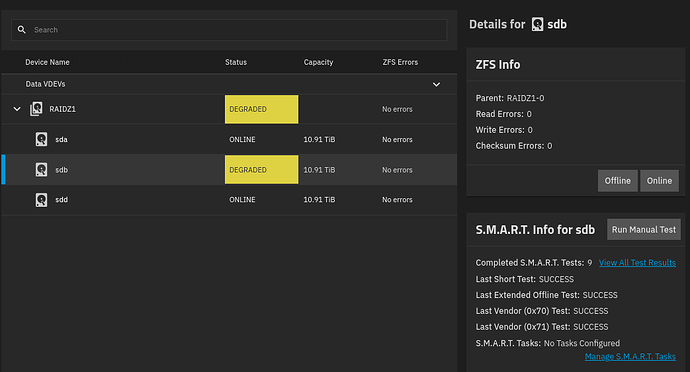This screenshot has width=690, height=372.
Task: Select the sdd device name
Action: pos(62,200)
